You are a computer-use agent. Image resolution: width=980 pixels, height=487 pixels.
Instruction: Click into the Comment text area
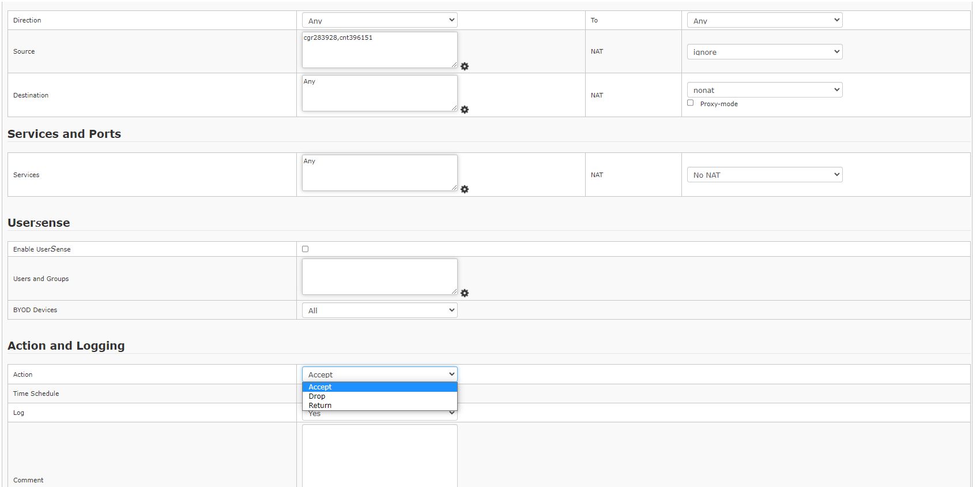(x=380, y=456)
